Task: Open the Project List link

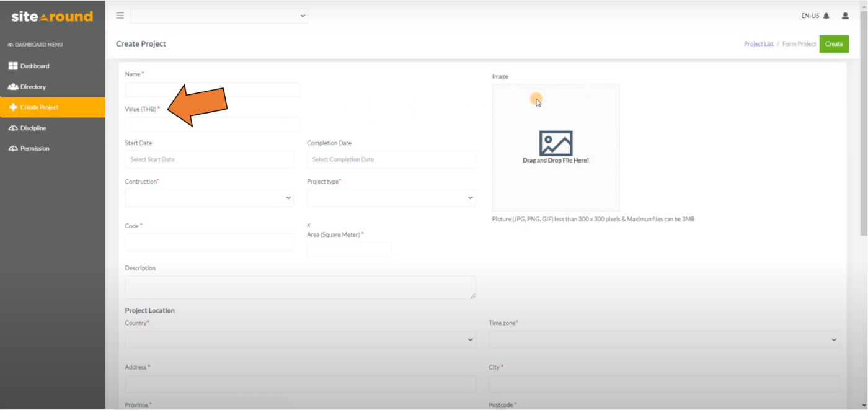Action: [x=758, y=43]
